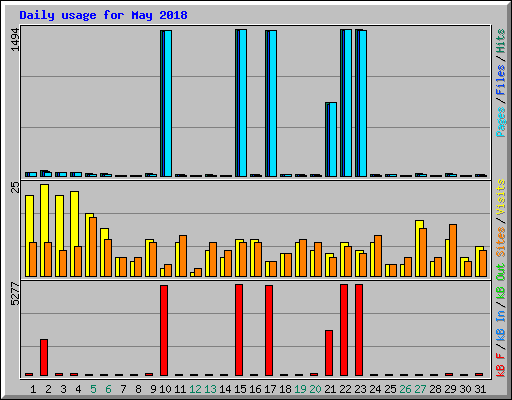Click the cyan pages bar for day 15
The height and width of the screenshot is (400, 512).
click(243, 103)
